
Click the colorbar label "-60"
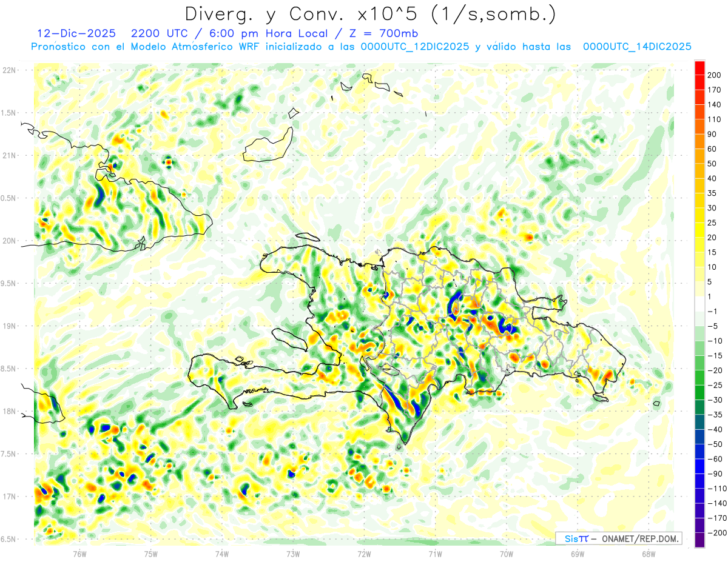[715, 459]
